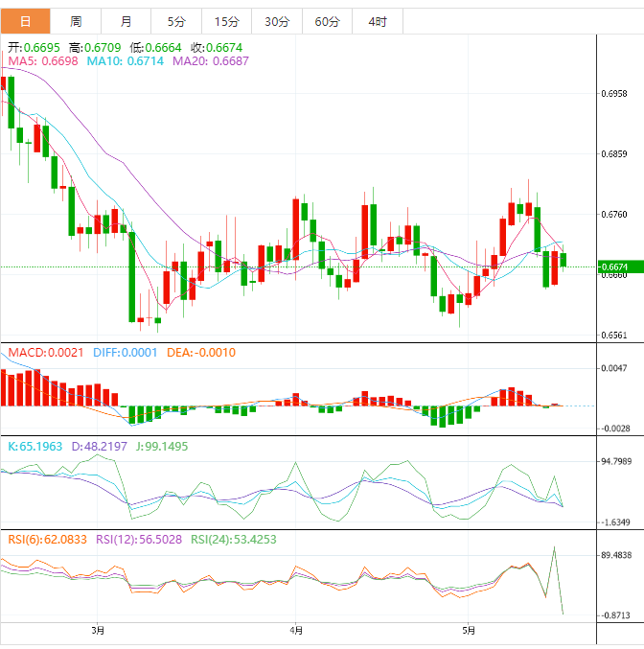644x649 pixels.
Task: Click the 3月 marker on time axis
Action: point(98,630)
